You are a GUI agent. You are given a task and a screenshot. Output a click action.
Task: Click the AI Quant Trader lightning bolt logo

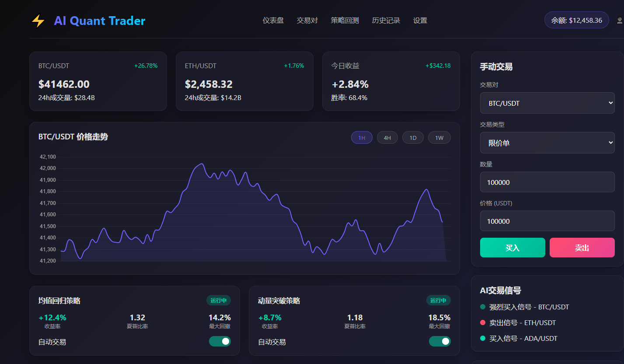pyautogui.click(x=38, y=20)
